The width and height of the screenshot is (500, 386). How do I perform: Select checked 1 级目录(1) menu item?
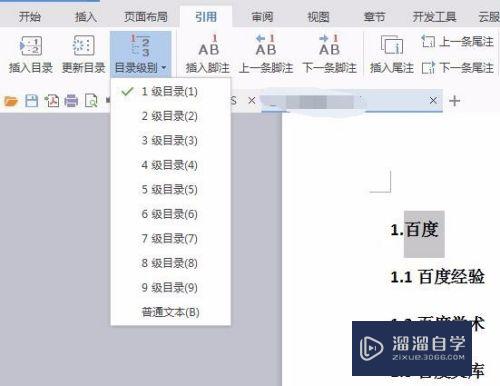click(170, 91)
